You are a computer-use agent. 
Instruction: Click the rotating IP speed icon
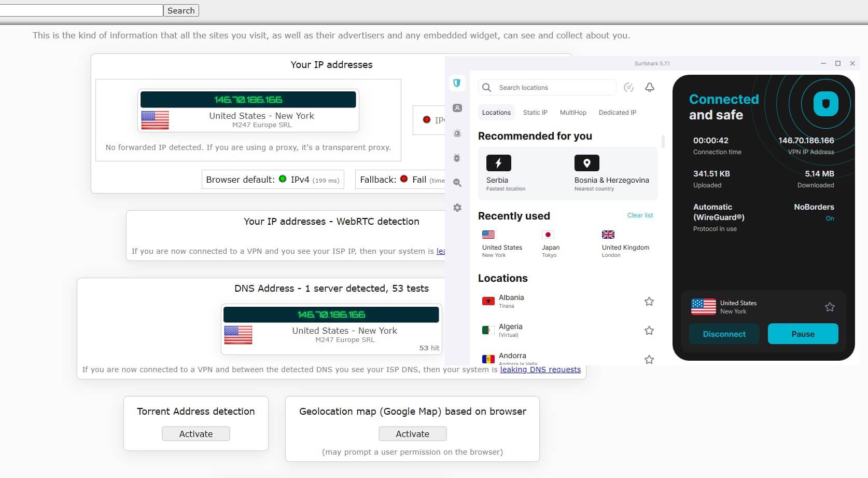(628, 87)
